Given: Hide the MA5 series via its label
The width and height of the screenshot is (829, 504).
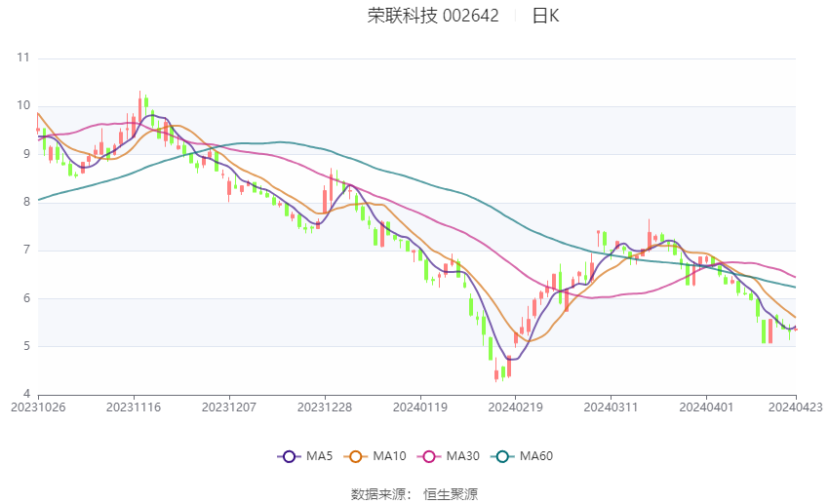Looking at the screenshot, I should click(x=319, y=455).
